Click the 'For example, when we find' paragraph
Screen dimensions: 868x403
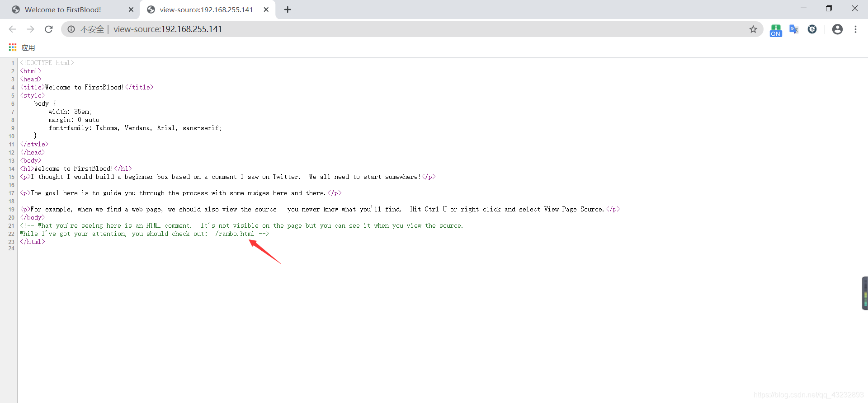click(x=320, y=209)
